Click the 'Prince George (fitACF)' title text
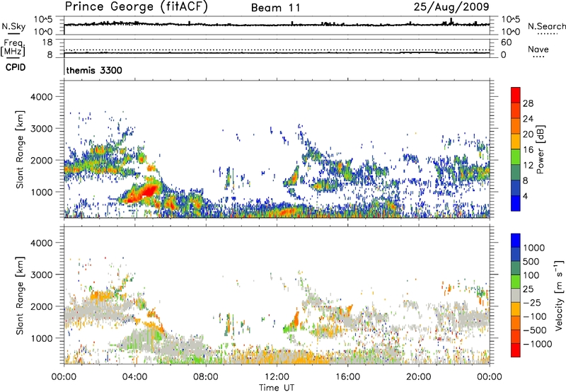The image size is (566, 392). click(x=136, y=7)
